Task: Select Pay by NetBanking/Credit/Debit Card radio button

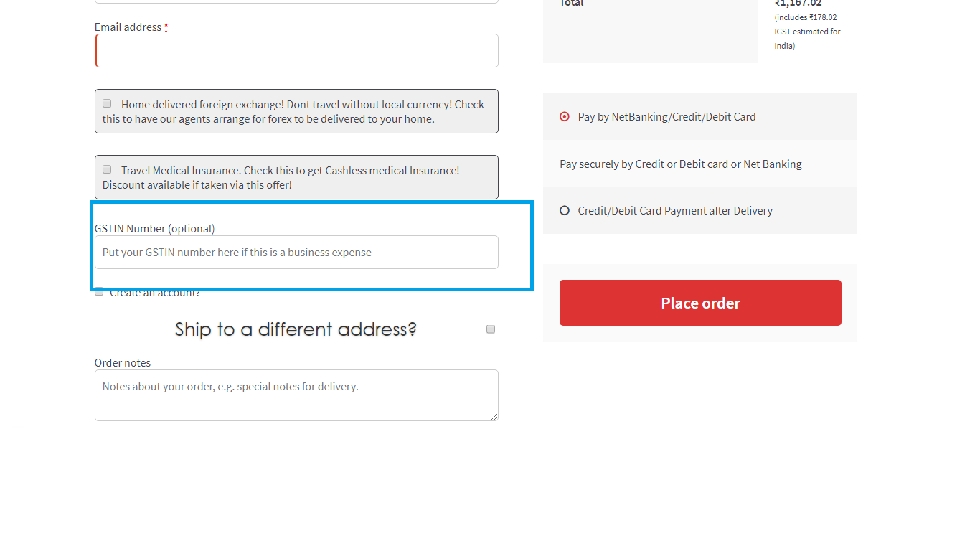Action: 565,116
